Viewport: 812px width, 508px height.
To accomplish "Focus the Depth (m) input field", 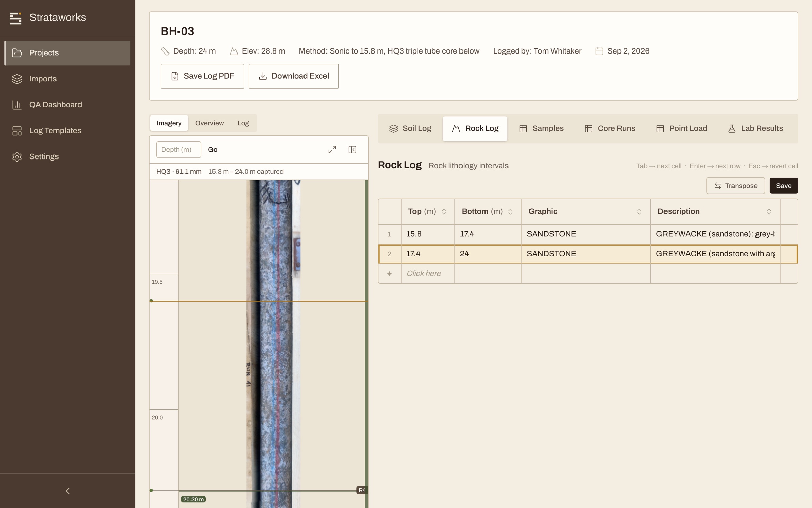I will pyautogui.click(x=179, y=150).
